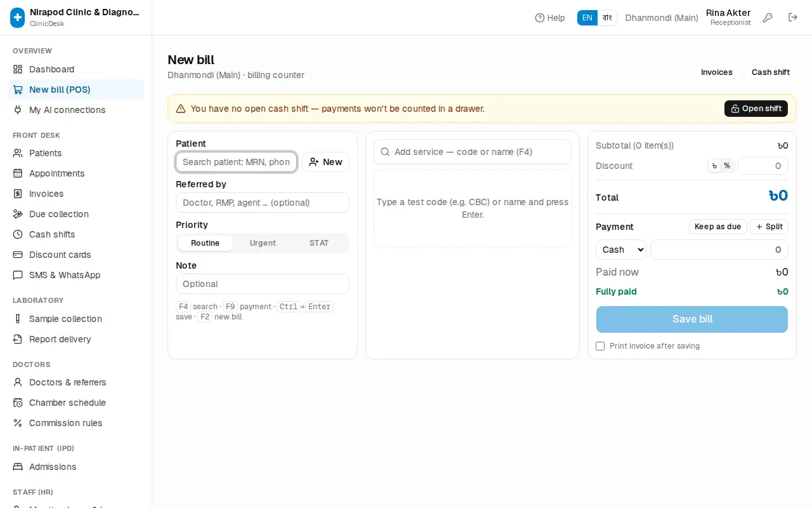Screen dimensions: 812x508
Task: Open the Cash shift tab
Action: click(x=771, y=72)
